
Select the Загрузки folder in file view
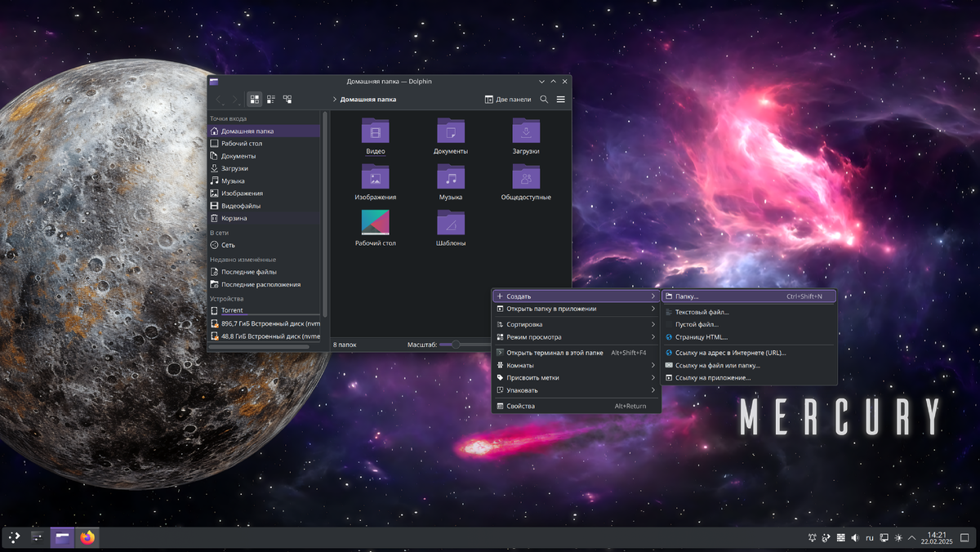[x=526, y=136]
